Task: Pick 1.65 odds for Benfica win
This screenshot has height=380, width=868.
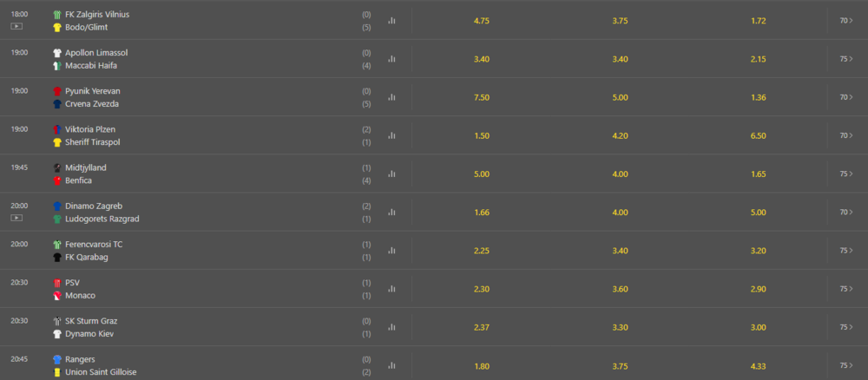Action: coord(758,174)
